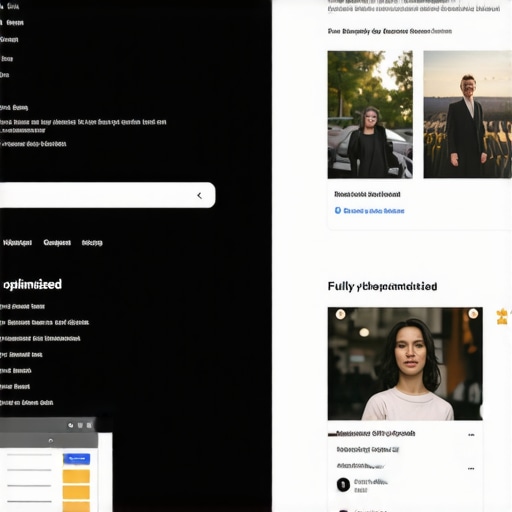Click the small circle icon in the mini window's second bar
This screenshot has width=512, height=512.
pyautogui.click(x=51, y=441)
